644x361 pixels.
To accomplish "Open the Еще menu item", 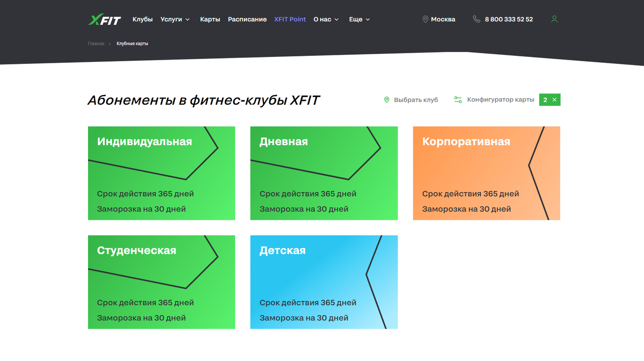I will point(356,19).
